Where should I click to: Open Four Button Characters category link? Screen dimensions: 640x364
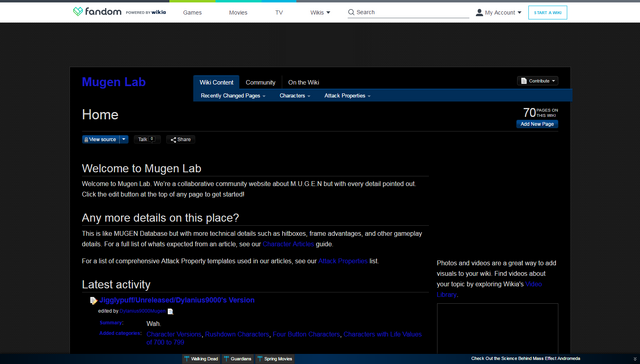306,334
